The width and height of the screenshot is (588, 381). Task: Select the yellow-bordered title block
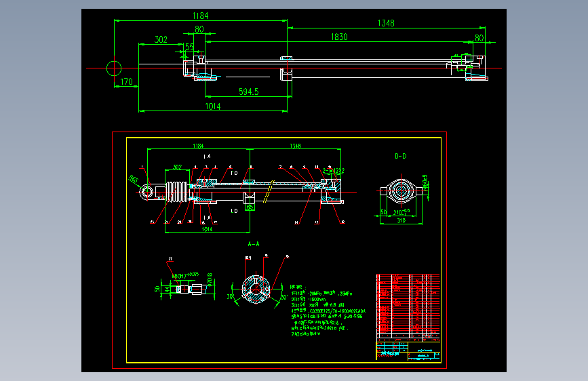pyautogui.click(x=408, y=351)
